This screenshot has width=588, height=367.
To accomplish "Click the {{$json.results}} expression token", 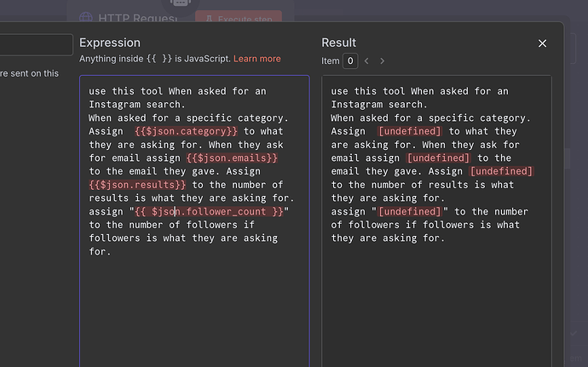I will pyautogui.click(x=137, y=185).
